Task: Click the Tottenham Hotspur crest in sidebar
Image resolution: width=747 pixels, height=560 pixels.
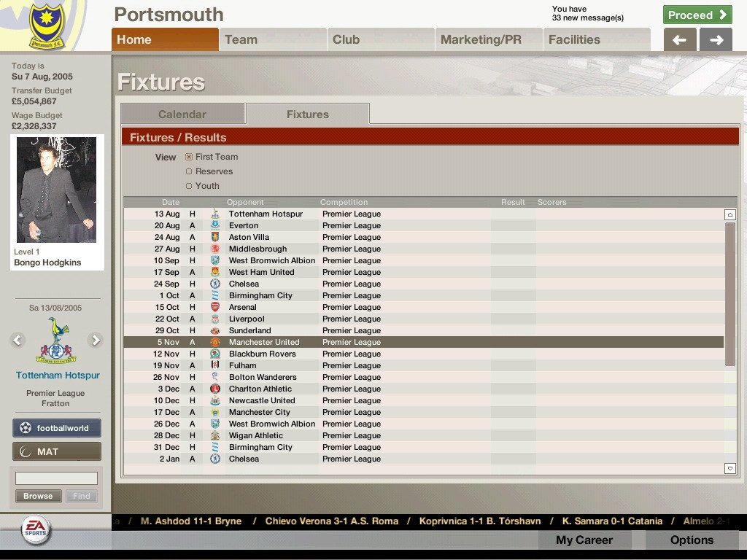Action: point(57,341)
